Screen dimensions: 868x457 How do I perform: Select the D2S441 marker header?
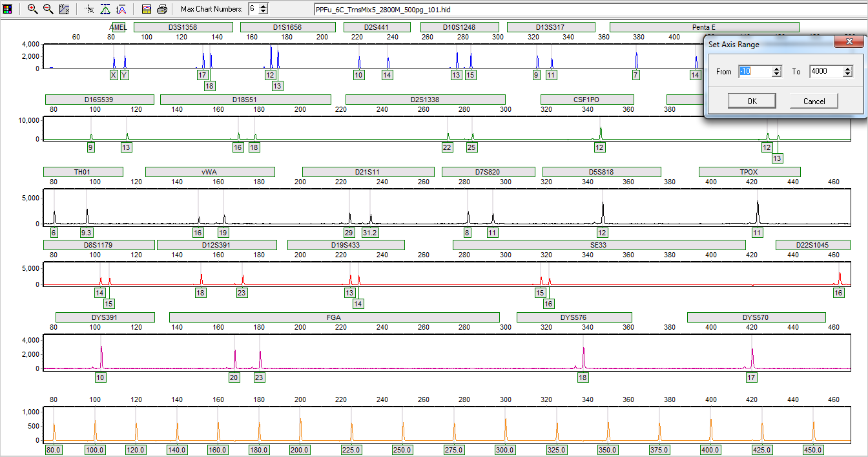[377, 27]
